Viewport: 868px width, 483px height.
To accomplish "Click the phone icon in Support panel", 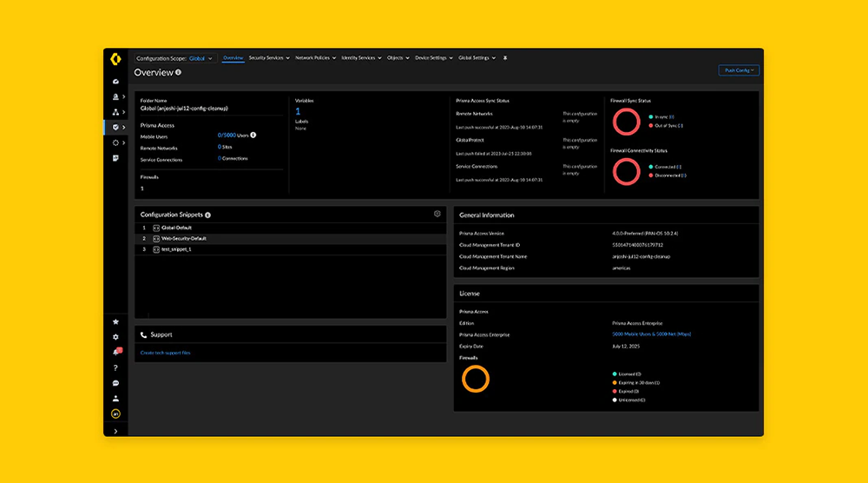I will (144, 335).
